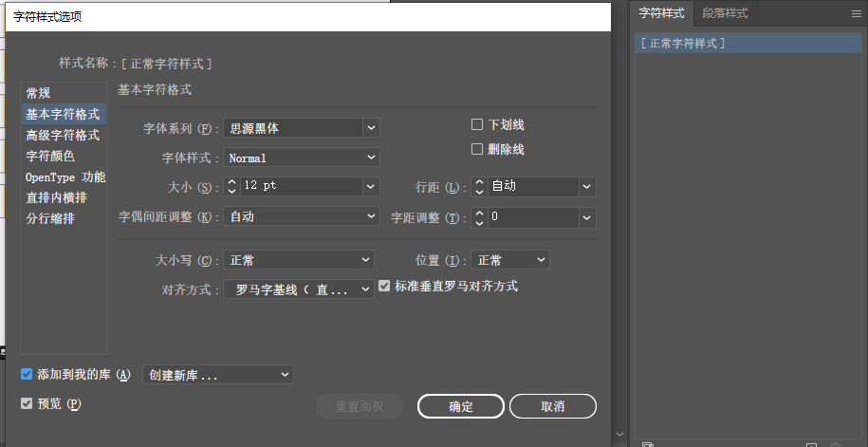Open the 字体系列 font family dropdown arrow
The image size is (868, 447).
point(371,128)
